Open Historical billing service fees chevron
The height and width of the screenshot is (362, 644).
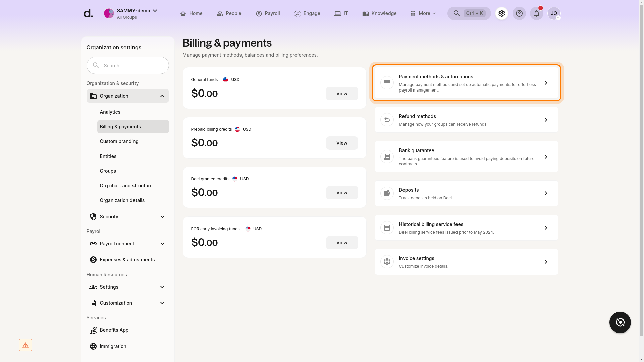[x=546, y=228]
